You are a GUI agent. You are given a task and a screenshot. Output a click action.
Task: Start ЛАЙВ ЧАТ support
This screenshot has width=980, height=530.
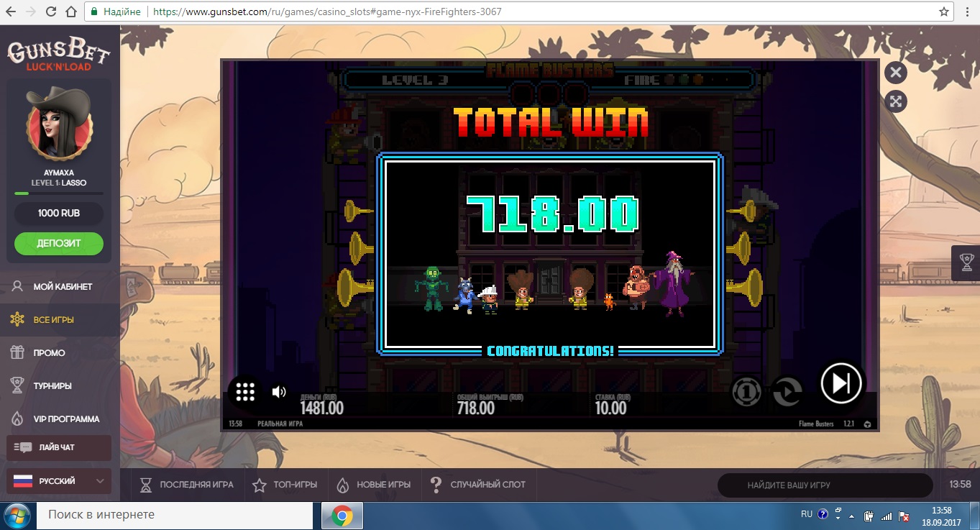[x=59, y=447]
